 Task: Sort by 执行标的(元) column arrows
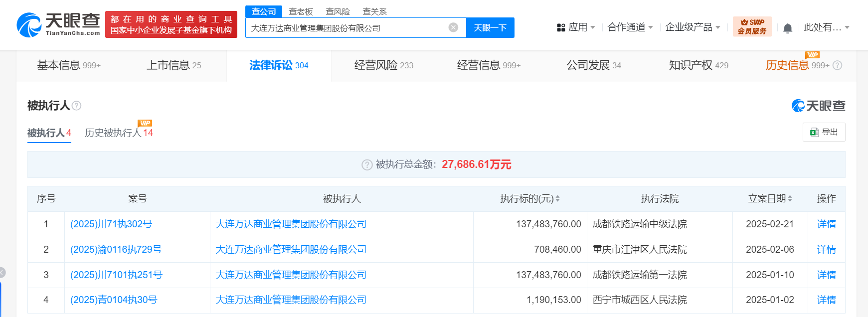pyautogui.click(x=557, y=198)
